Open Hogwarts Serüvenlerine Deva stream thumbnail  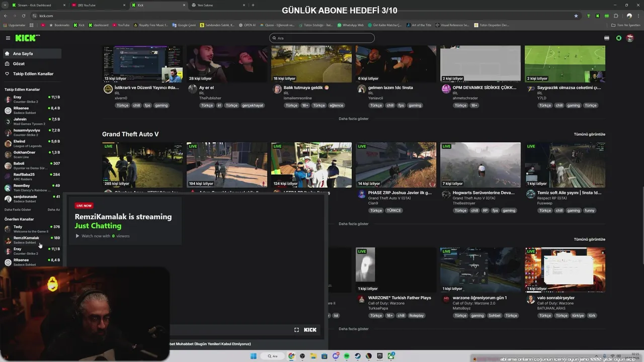(480, 165)
